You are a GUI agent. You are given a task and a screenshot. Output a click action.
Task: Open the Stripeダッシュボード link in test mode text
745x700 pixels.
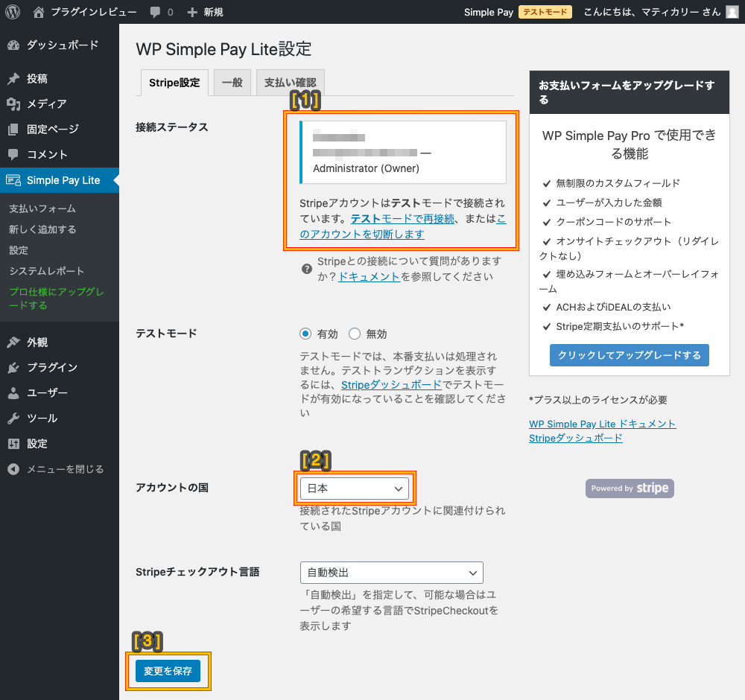point(392,385)
